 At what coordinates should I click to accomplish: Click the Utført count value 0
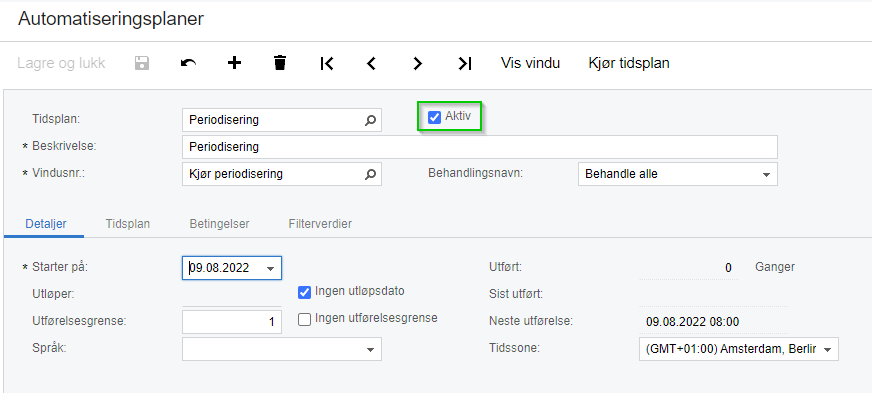[728, 268]
